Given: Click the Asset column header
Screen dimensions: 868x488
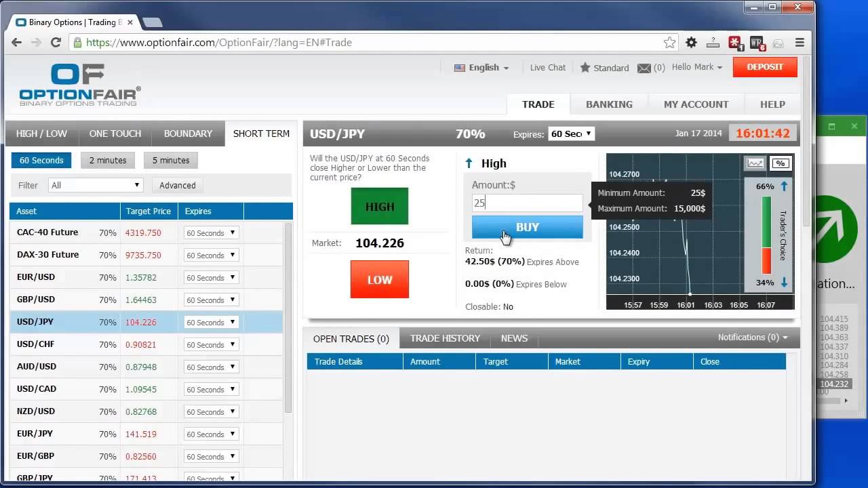Looking at the screenshot, I should (65, 211).
